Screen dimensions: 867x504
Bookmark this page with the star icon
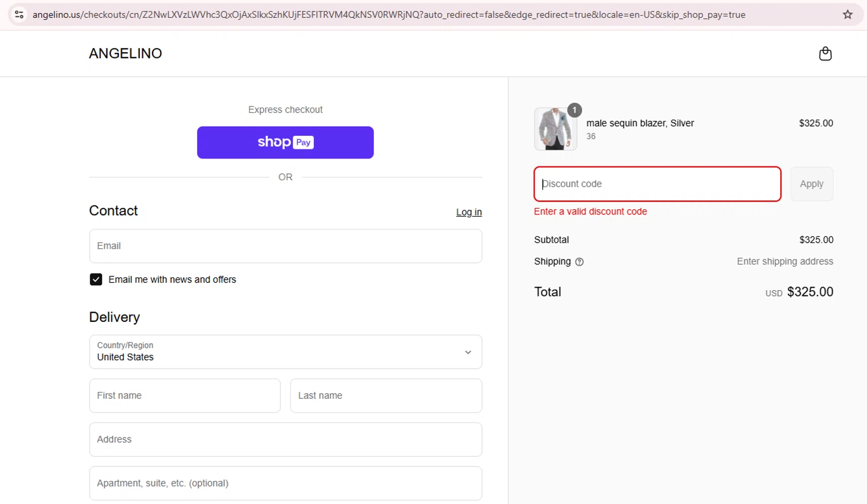tap(847, 14)
